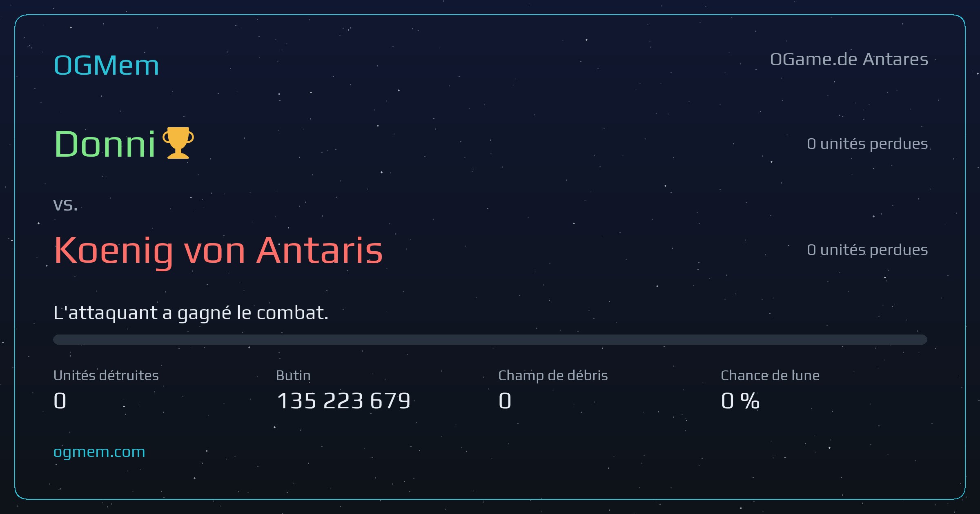Viewport: 980px width, 514px height.
Task: Click the L'attaquant a gagné le combat text
Action: [191, 313]
